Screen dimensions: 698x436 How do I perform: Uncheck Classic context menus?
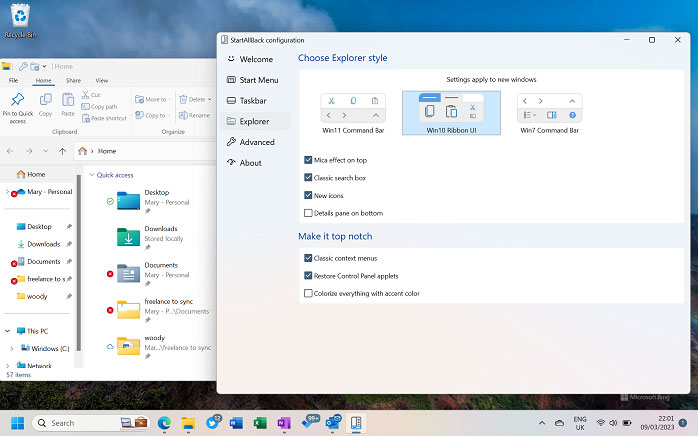coord(308,258)
